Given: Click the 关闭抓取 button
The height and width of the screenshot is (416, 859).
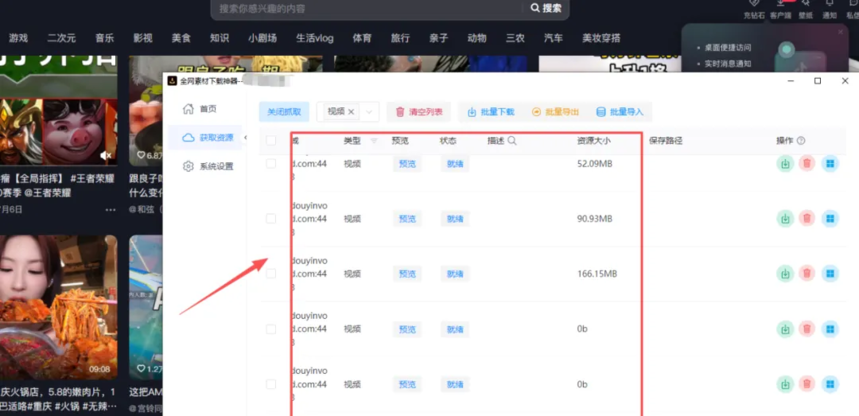Looking at the screenshot, I should pyautogui.click(x=284, y=112).
